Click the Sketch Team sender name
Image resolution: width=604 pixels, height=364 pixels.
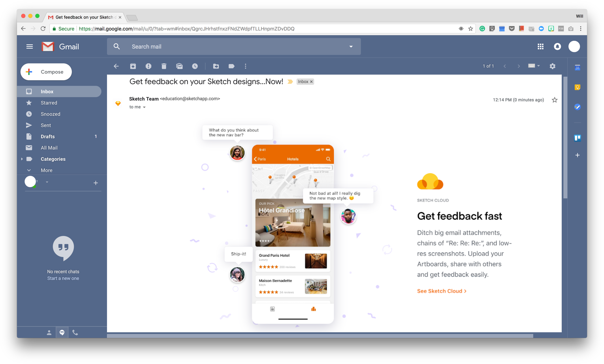point(144,99)
